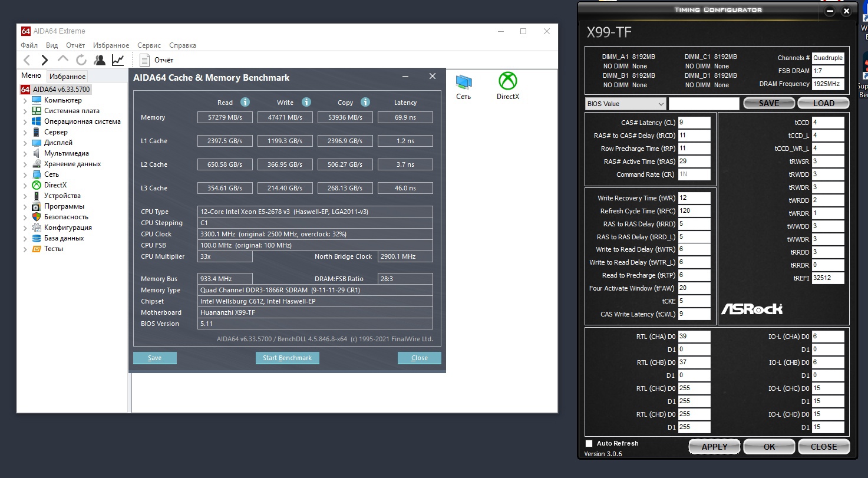Viewport: 868px width, 478px height.
Task: Switch to the Избранное sidebar tab
Action: (x=68, y=76)
